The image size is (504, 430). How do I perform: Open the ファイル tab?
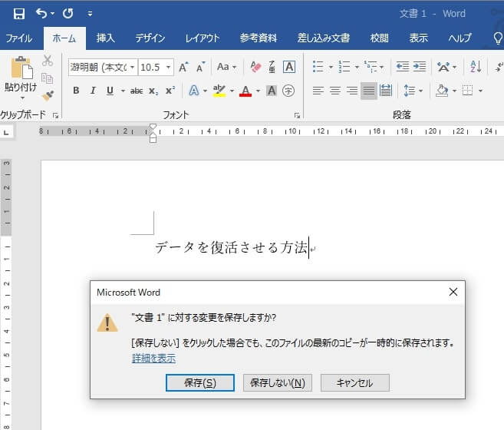coord(19,38)
